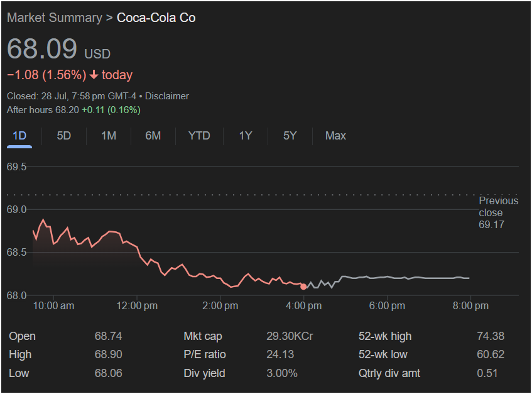Click the dividend yield value 3.00%
Screen dimensions: 532x394
click(282, 373)
